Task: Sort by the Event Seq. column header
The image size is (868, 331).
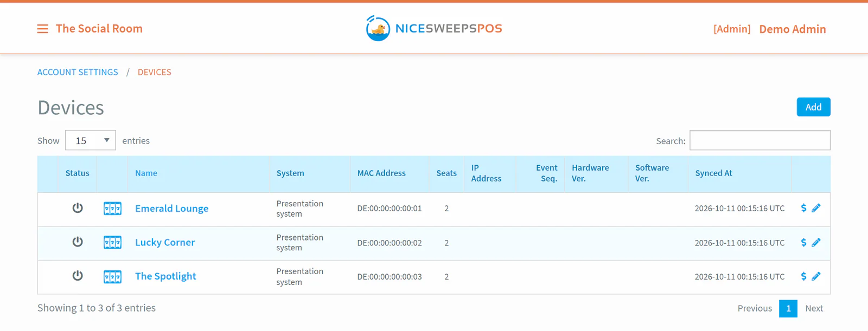Action: pyautogui.click(x=541, y=173)
